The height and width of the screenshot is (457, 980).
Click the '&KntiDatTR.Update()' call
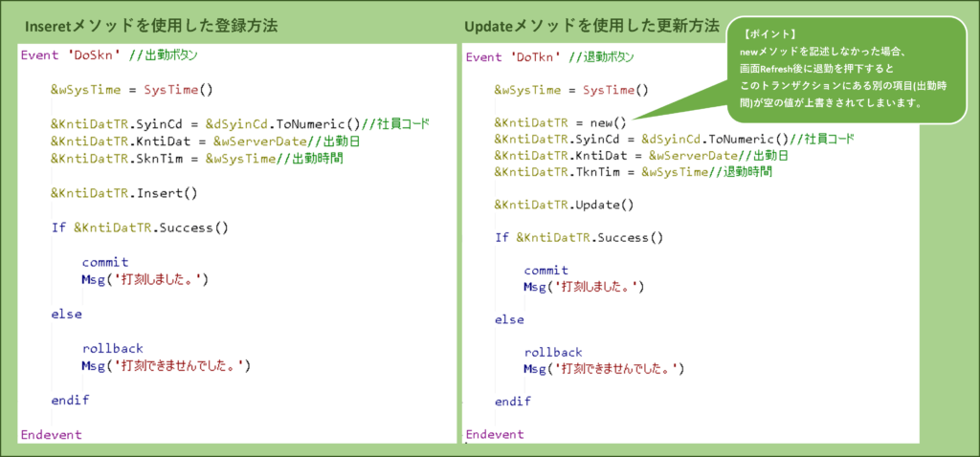coord(565,205)
